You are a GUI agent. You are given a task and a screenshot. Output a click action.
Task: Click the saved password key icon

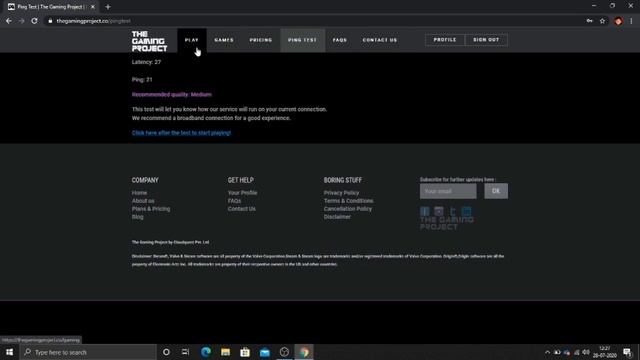589,21
